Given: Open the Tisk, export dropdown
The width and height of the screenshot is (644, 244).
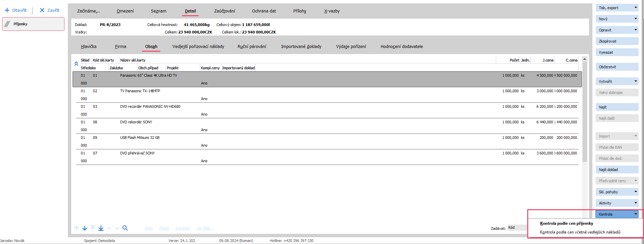Looking at the screenshot, I should point(617,8).
